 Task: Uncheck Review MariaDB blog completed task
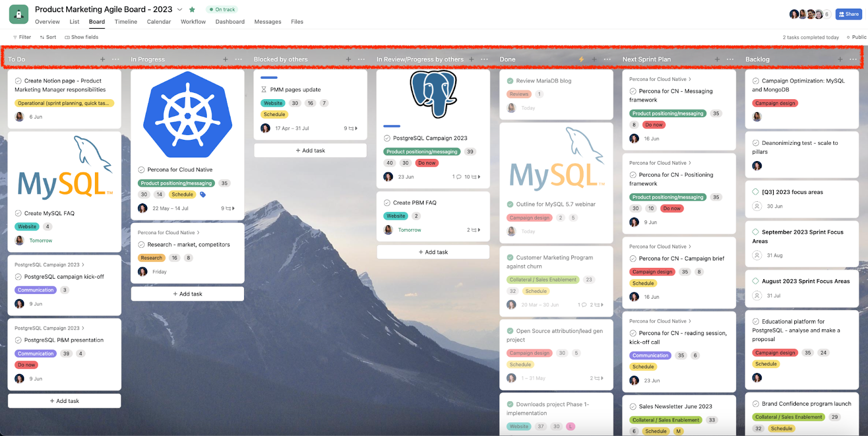coord(510,81)
